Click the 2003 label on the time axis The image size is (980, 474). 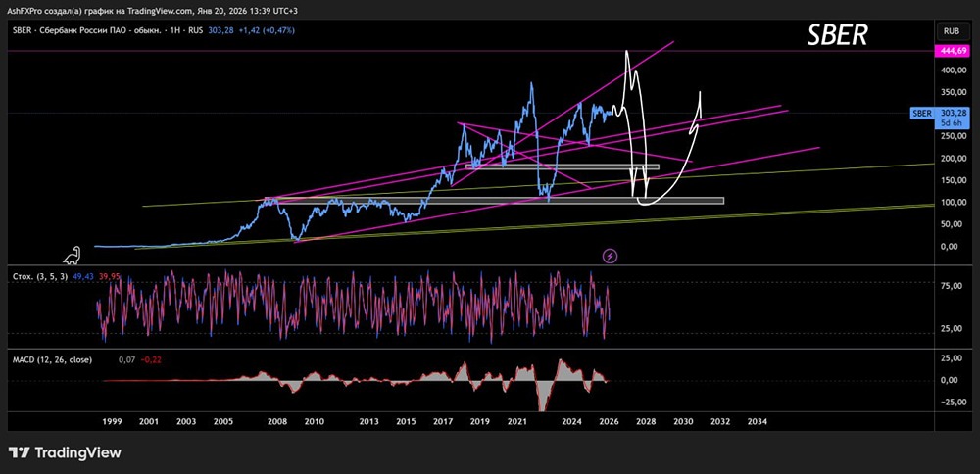point(186,421)
